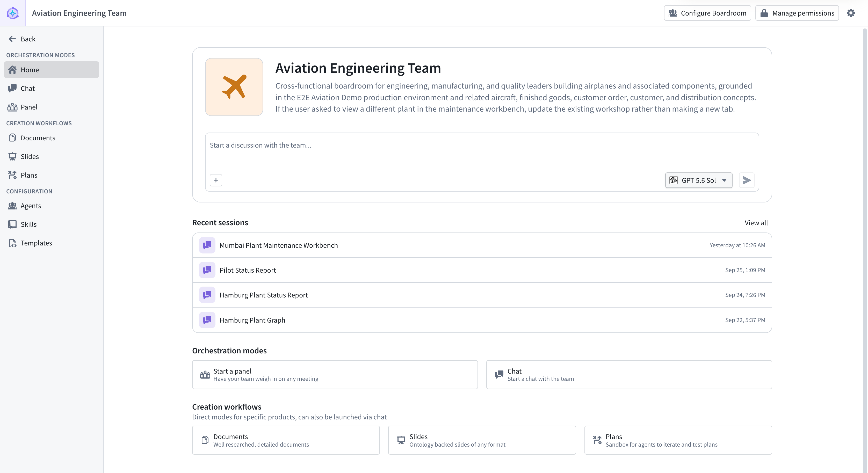Click Configure Boardroom button
This screenshot has width=868, height=473.
coord(707,13)
